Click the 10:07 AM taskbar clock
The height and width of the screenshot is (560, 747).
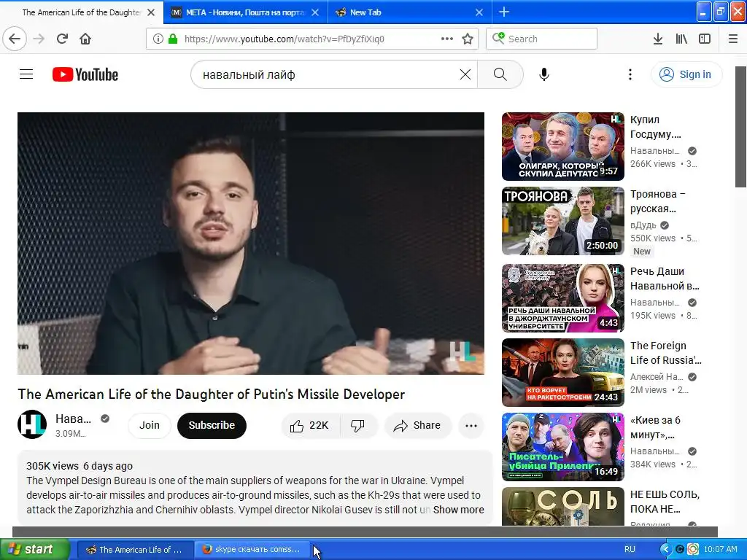coord(720,549)
